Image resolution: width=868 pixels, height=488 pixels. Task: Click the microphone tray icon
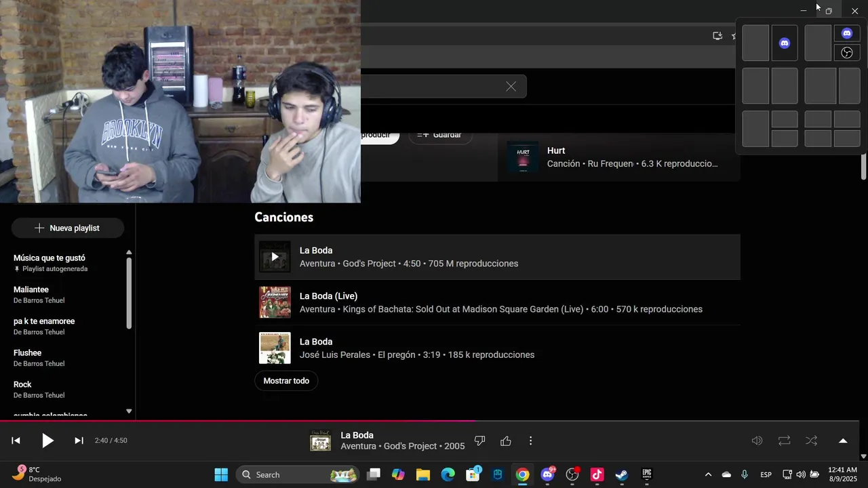click(x=745, y=474)
